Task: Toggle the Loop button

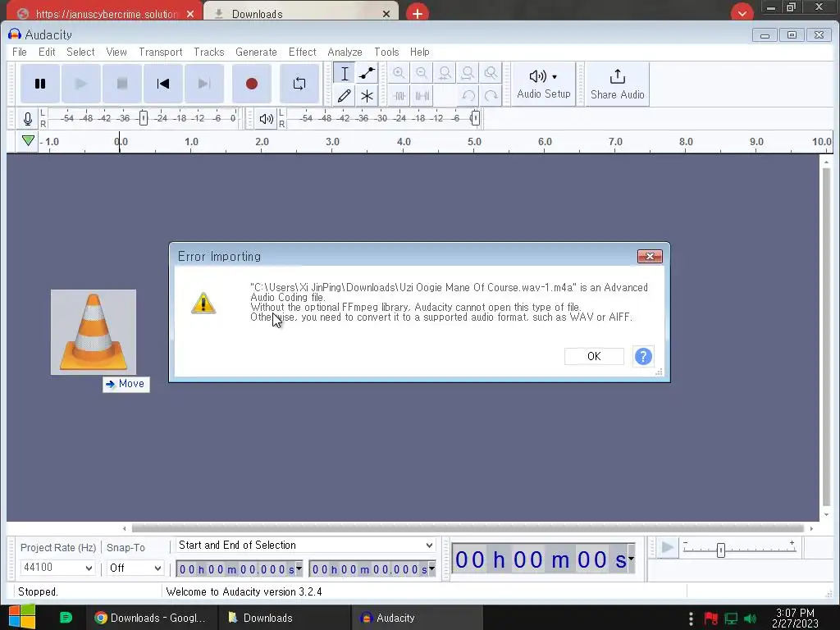Action: click(x=299, y=84)
